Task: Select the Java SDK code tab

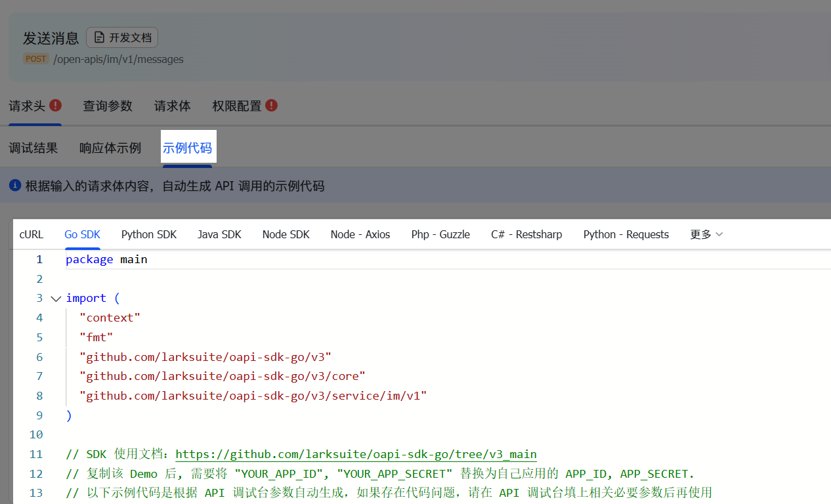Action: click(219, 234)
